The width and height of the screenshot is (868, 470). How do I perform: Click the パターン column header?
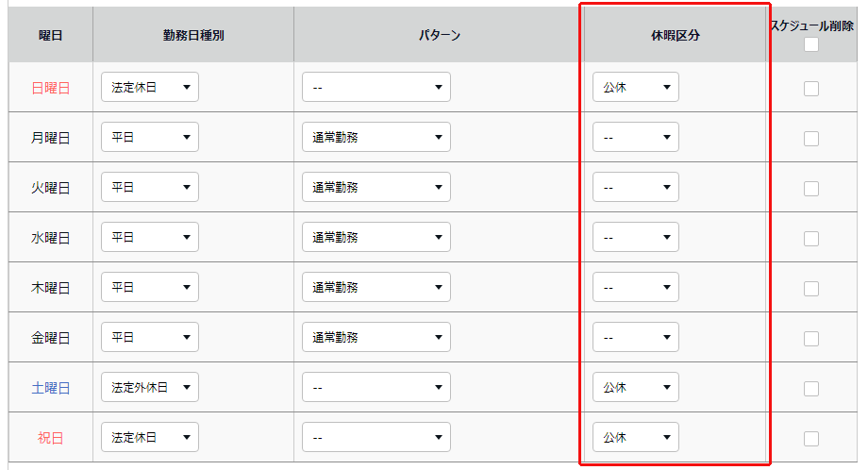point(439,35)
